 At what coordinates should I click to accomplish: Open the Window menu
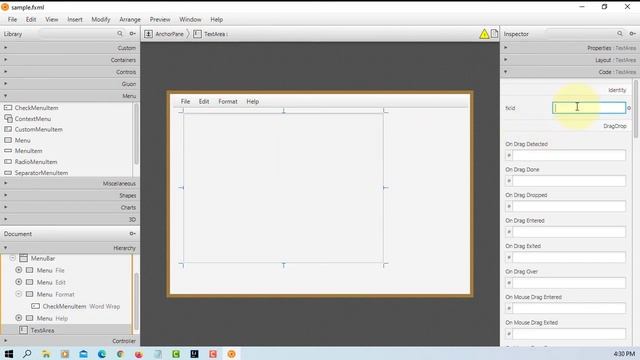tap(190, 19)
